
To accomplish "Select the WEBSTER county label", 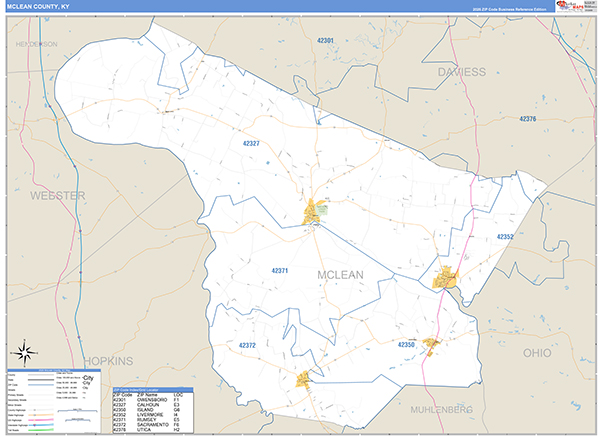I will tap(57, 194).
